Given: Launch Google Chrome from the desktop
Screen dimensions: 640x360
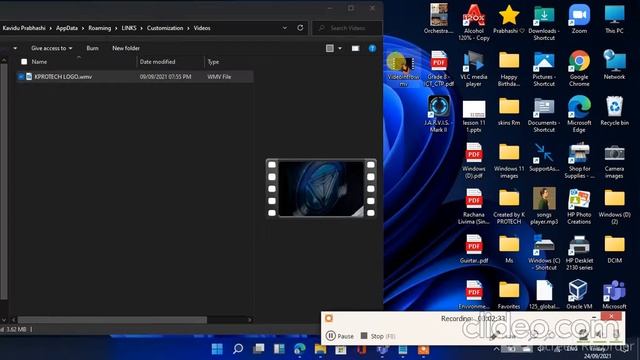Looking at the screenshot, I should coord(579,68).
